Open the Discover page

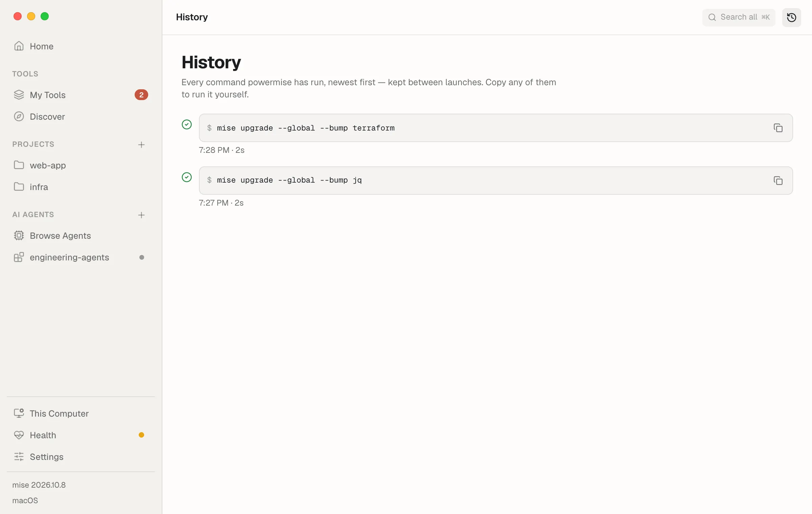point(81,116)
